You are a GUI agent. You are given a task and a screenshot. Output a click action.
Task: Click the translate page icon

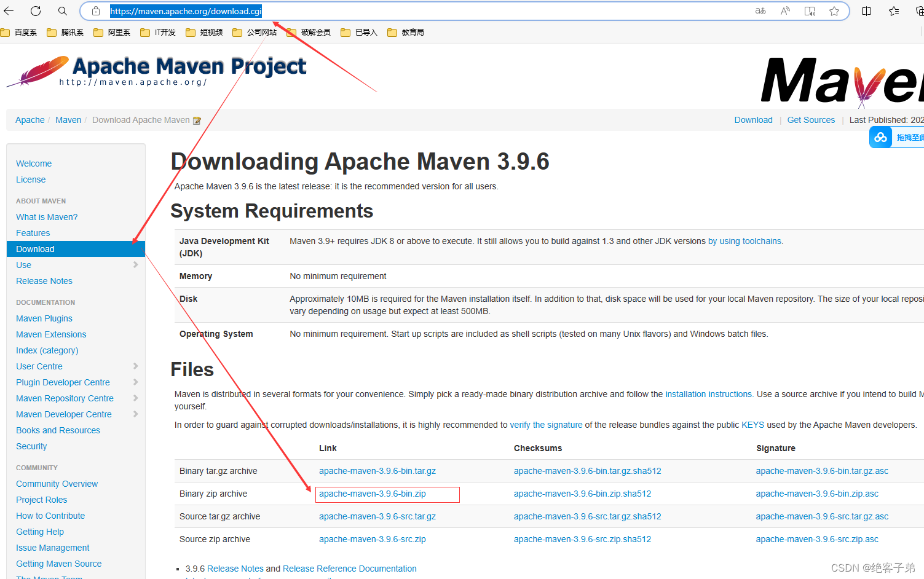coord(760,11)
